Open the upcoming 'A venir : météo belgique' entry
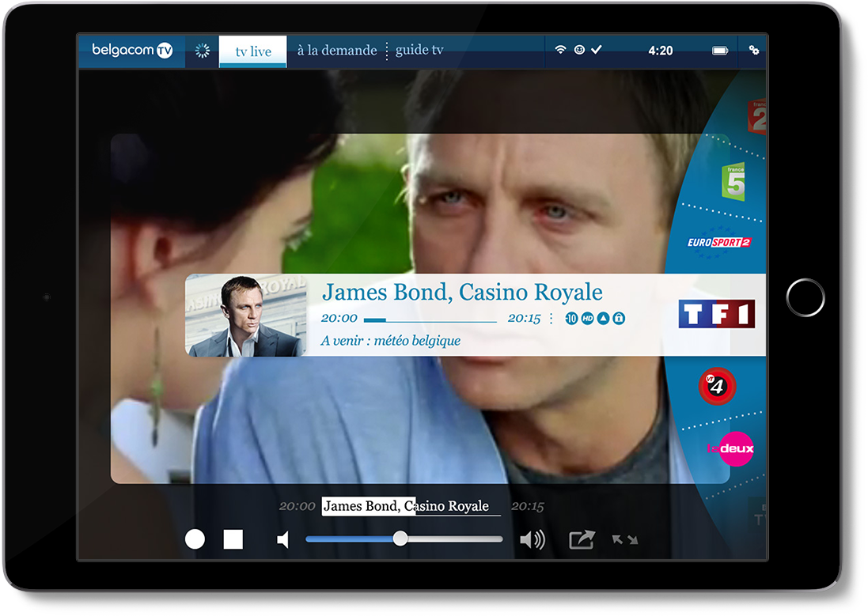Image resolution: width=868 pixels, height=616 pixels. [390, 340]
